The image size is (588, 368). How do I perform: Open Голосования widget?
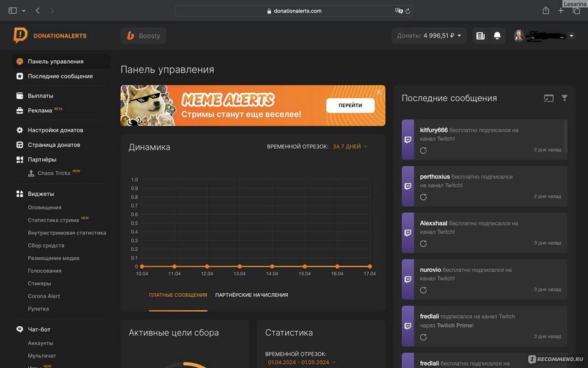click(45, 270)
